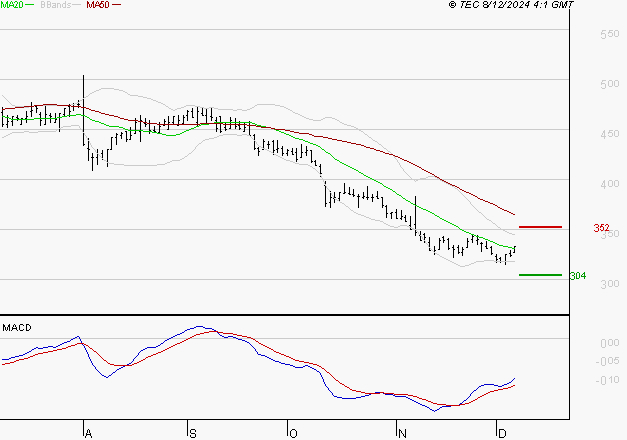Image resolution: width=627 pixels, height=440 pixels.
Task: Select the red resistance line marker
Action: 540,227
